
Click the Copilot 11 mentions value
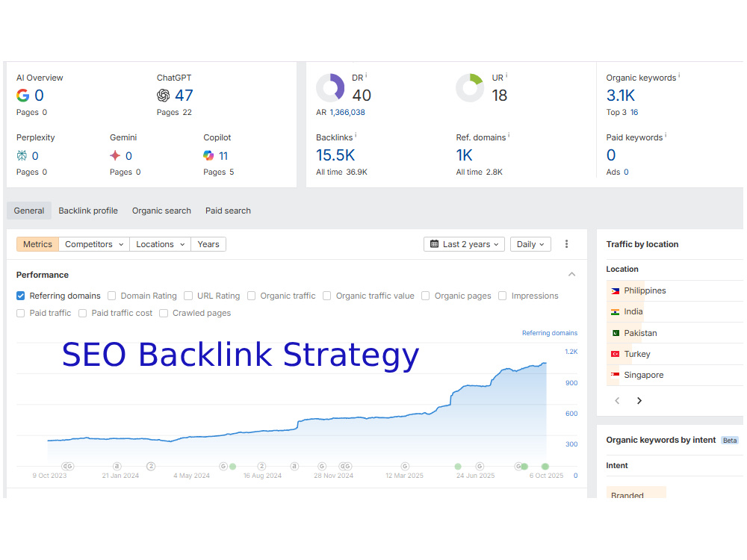click(x=223, y=156)
